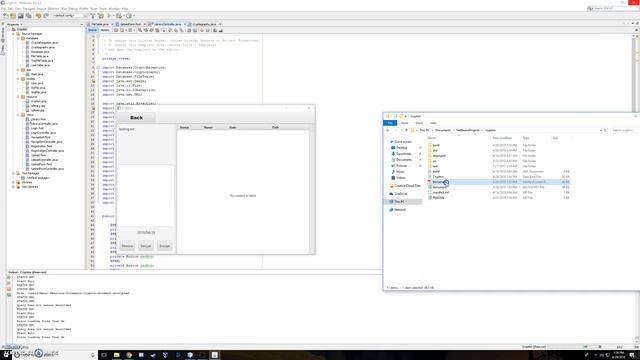
Task: Click Creative Cloud Files in the Explorer sidebar
Action: tap(405, 186)
